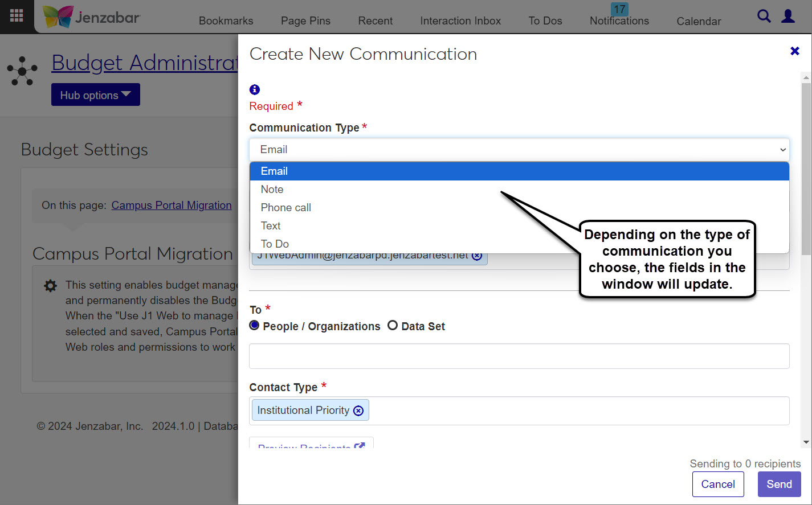Click the Jenzabar logo
812x505 pixels.
pos(91,17)
